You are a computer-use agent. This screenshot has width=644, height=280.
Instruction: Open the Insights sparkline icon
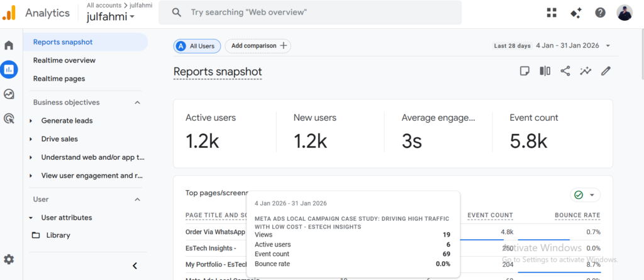[x=586, y=71]
